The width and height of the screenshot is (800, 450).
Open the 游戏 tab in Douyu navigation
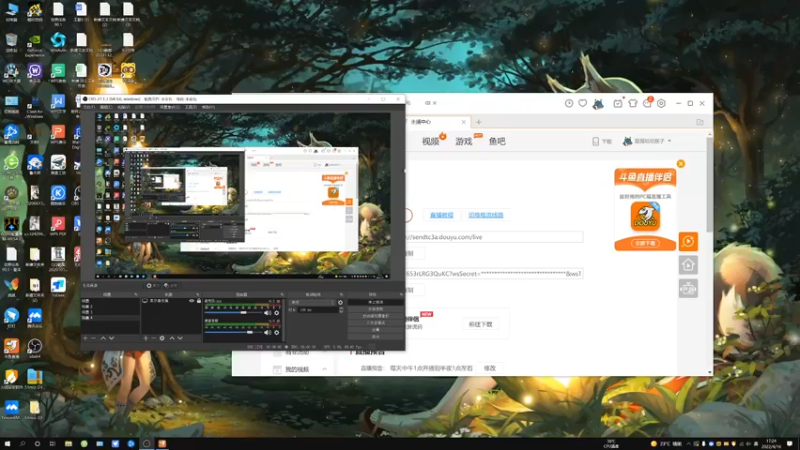point(464,141)
